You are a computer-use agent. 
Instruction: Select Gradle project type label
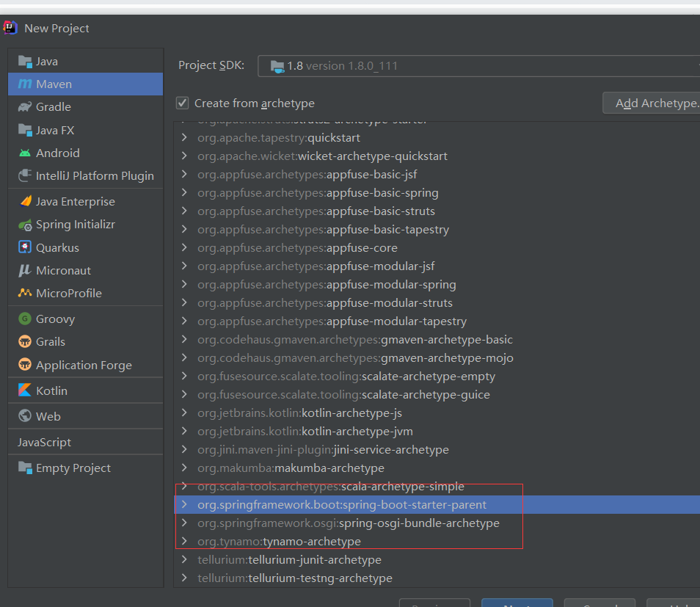pos(54,106)
